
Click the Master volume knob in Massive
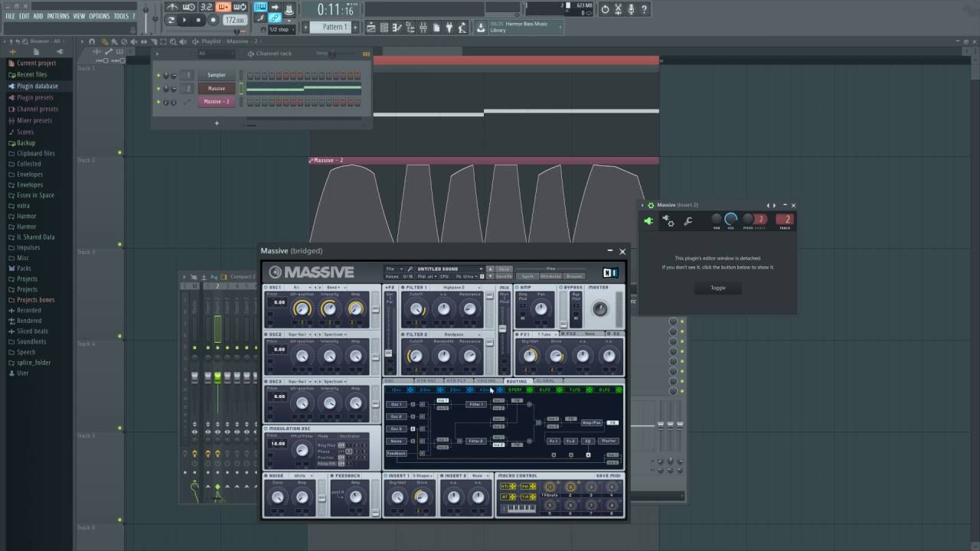coord(599,308)
